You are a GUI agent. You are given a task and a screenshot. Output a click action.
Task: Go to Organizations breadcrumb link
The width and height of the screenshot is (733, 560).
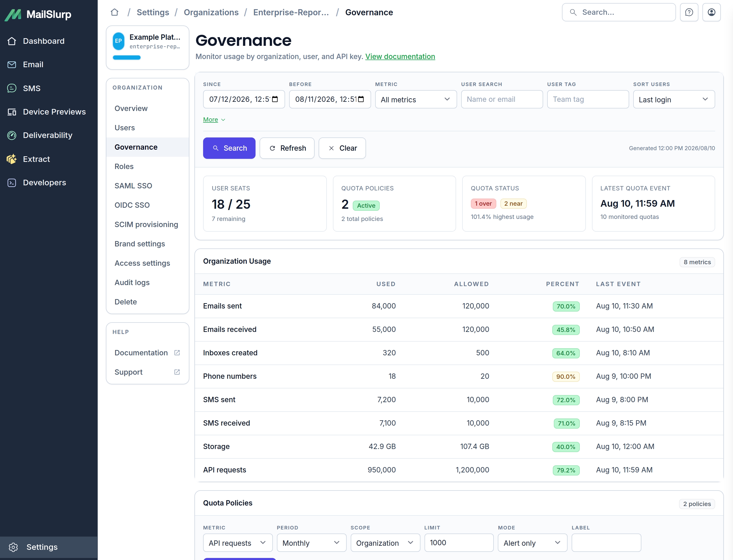(211, 12)
